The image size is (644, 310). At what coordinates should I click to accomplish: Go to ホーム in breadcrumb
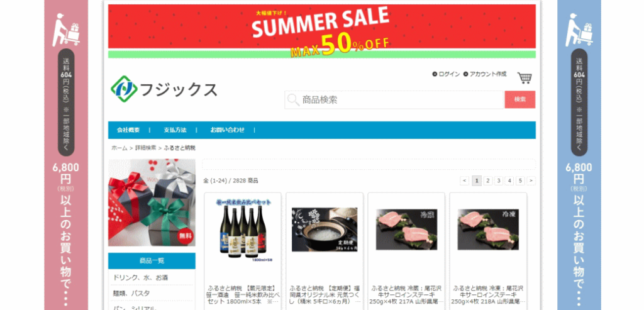pyautogui.click(x=119, y=148)
